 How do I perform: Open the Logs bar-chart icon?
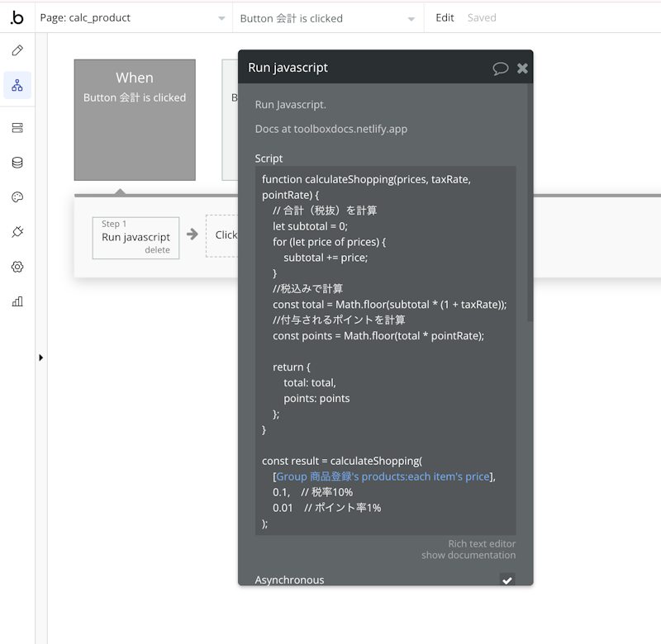pos(17,301)
